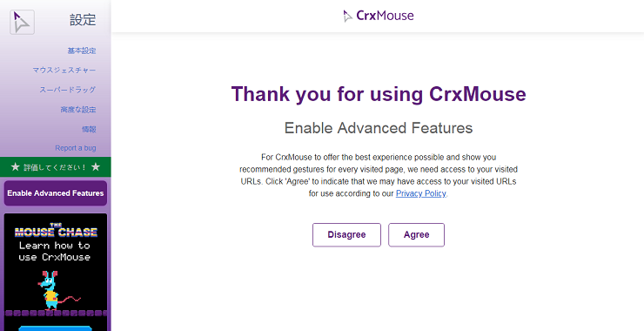Click the right star in rating banner
Image resolution: width=644 pixels, height=331 pixels.
click(95, 167)
